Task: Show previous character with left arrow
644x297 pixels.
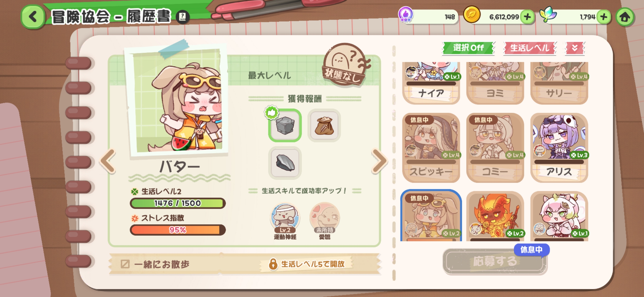Action: [108, 161]
